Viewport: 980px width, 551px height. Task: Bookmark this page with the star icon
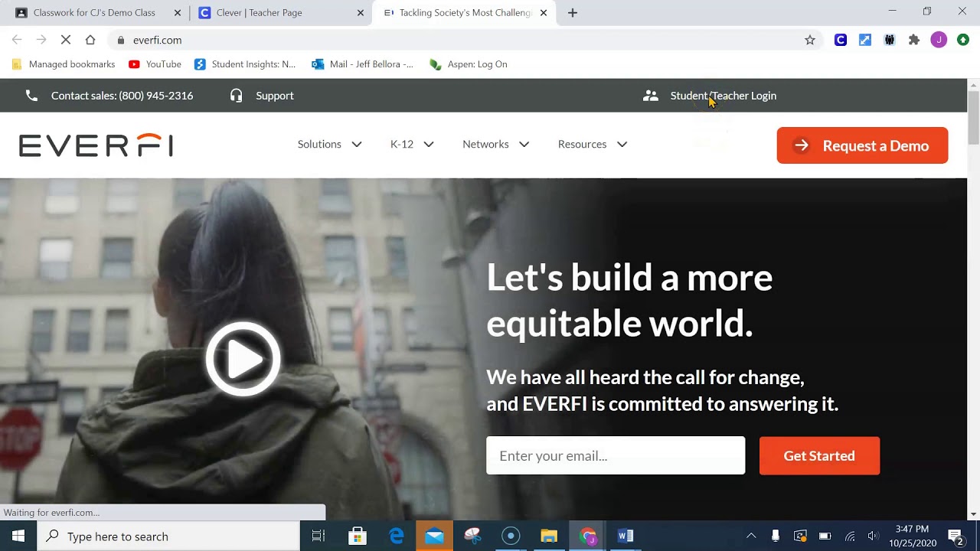tap(810, 40)
